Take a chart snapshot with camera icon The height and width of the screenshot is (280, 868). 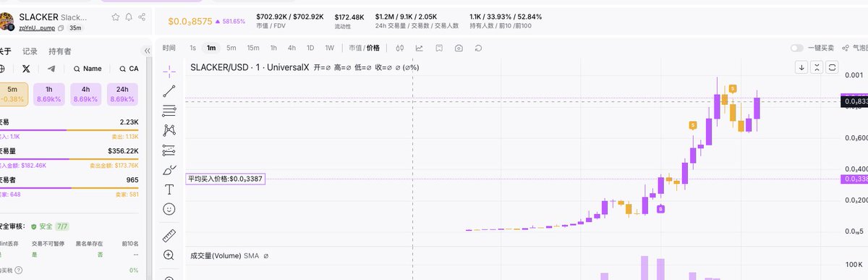(x=459, y=48)
